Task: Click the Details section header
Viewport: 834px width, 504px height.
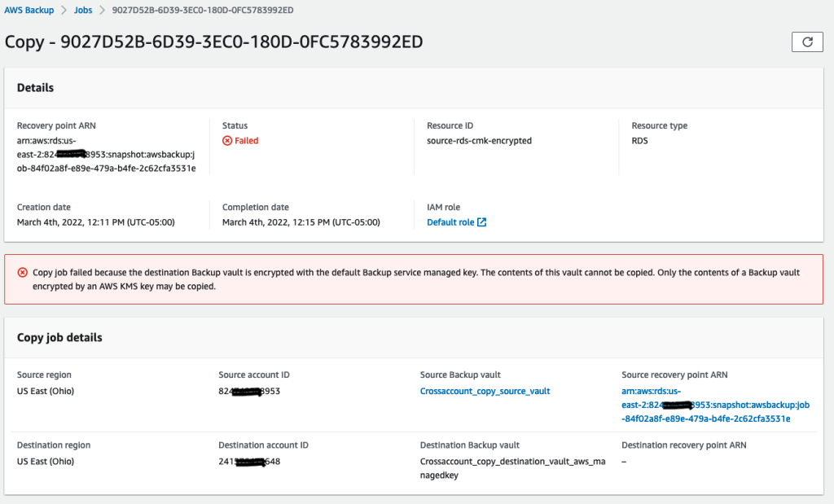Action: [x=34, y=87]
